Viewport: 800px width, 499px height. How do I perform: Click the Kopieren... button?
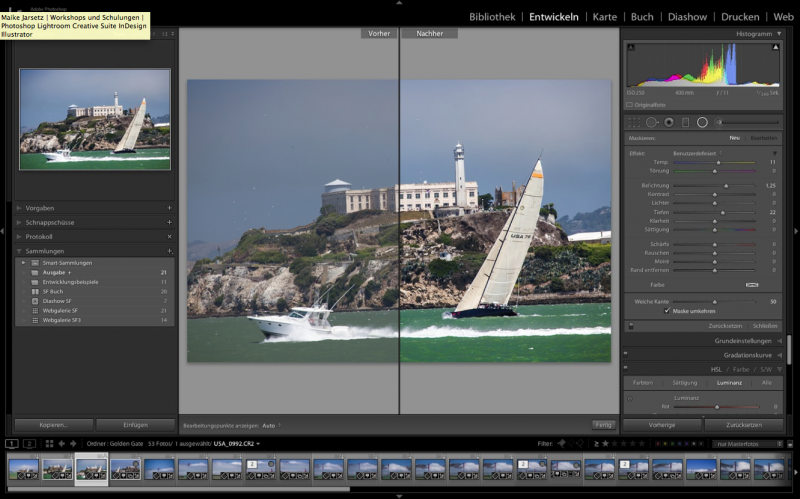[x=54, y=425]
